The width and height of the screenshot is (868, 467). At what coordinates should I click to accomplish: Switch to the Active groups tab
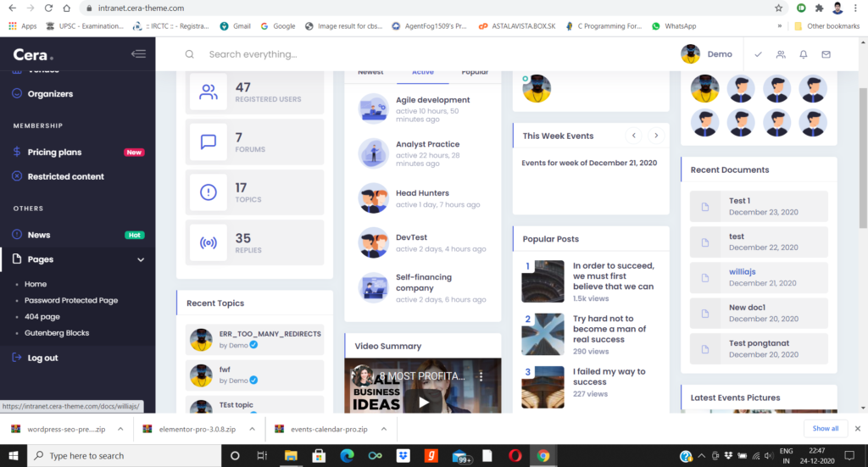pyautogui.click(x=423, y=73)
